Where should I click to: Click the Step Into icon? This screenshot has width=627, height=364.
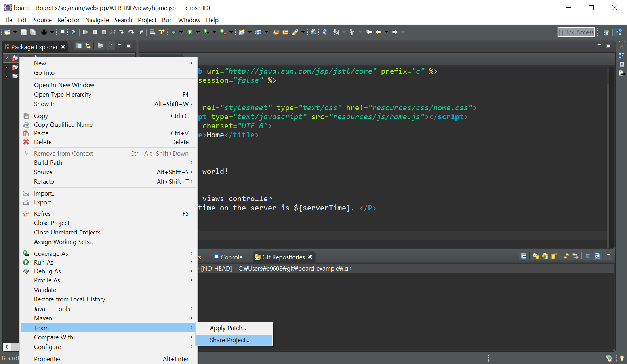[x=122, y=32]
